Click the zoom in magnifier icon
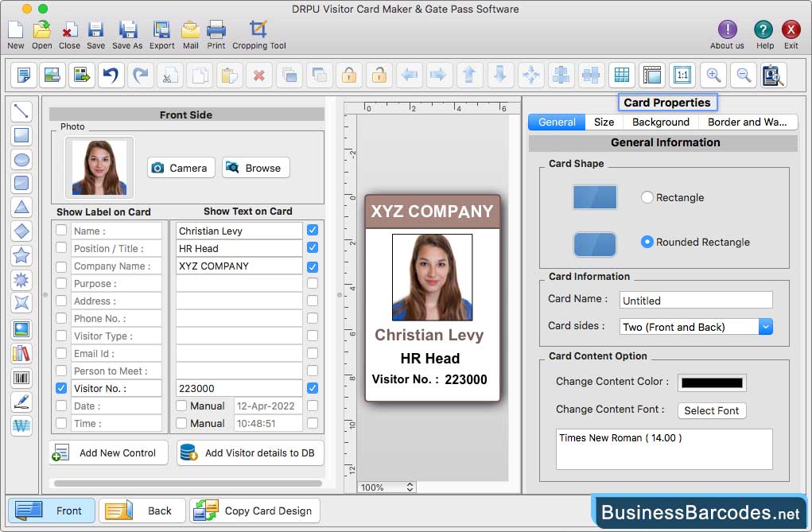812x532 pixels. pyautogui.click(x=713, y=75)
